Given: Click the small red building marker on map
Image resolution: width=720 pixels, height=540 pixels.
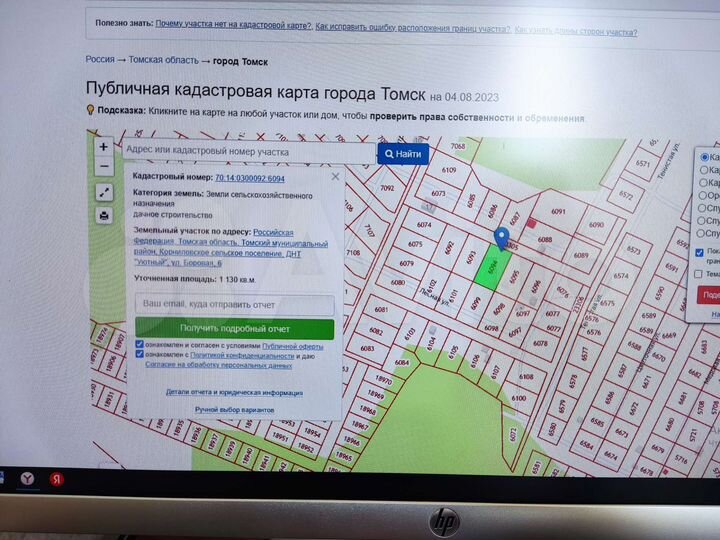Looking at the screenshot, I should (x=531, y=224).
